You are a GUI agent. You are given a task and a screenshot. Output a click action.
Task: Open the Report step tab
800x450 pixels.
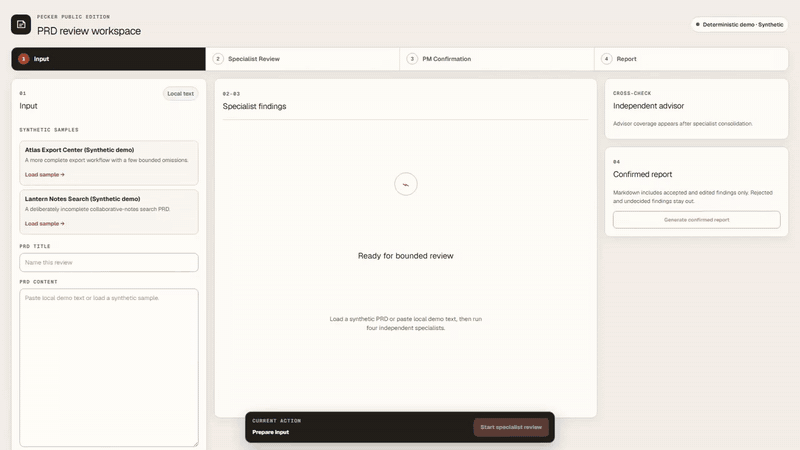click(x=691, y=59)
